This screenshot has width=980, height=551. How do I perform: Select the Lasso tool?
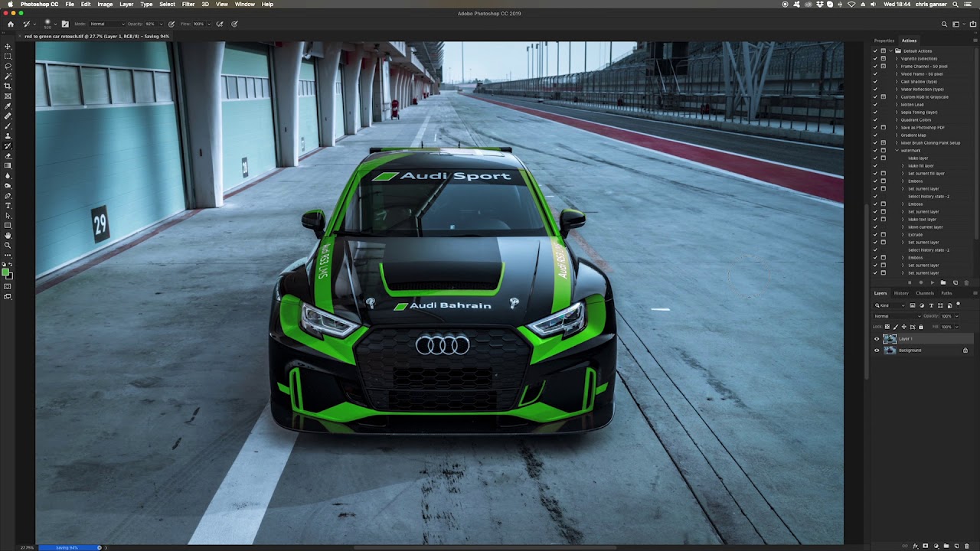[x=8, y=66]
